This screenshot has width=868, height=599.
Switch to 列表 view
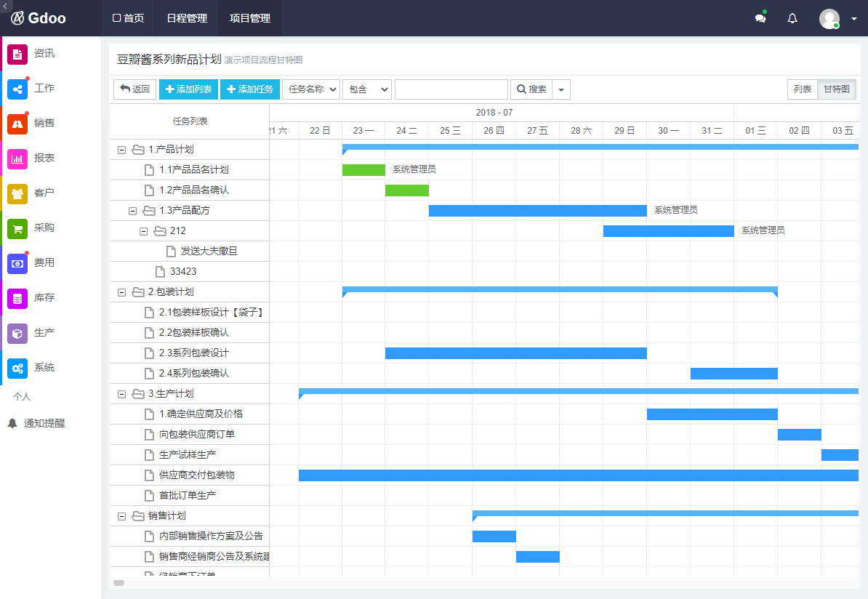coord(803,89)
